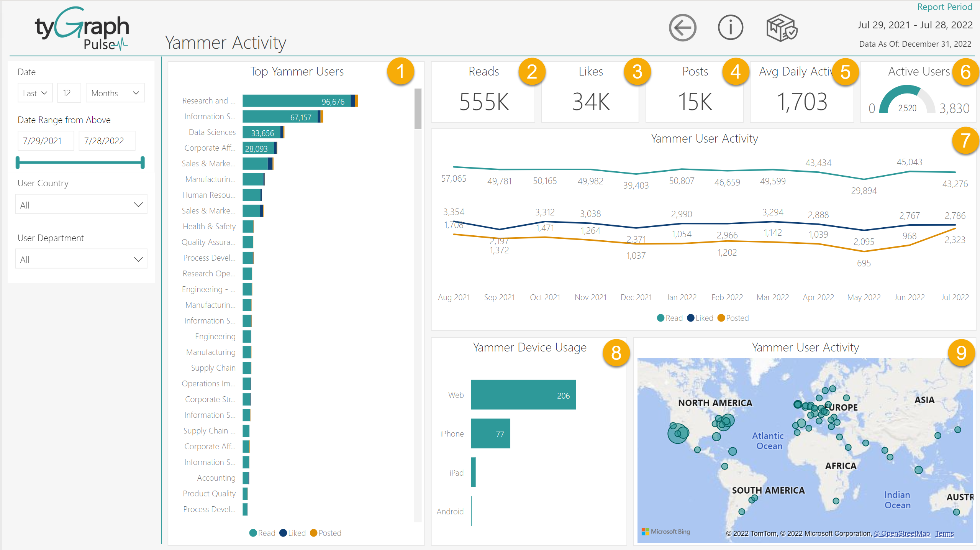Open the Months period dropdown
This screenshot has width=980, height=550.
115,93
